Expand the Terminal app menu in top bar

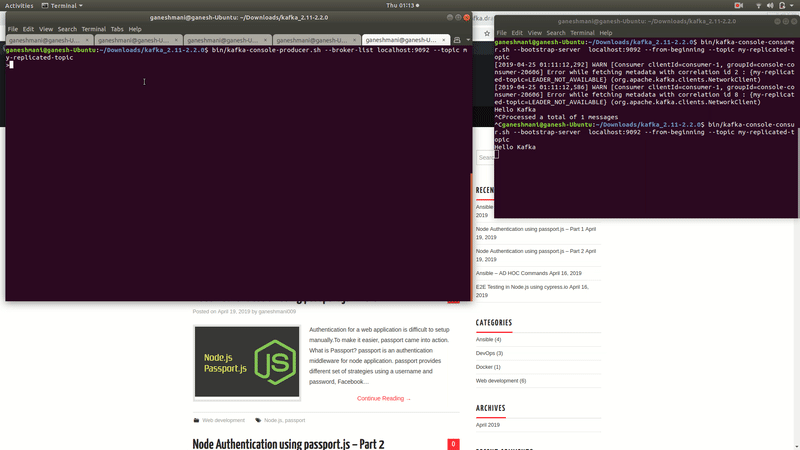pos(66,5)
